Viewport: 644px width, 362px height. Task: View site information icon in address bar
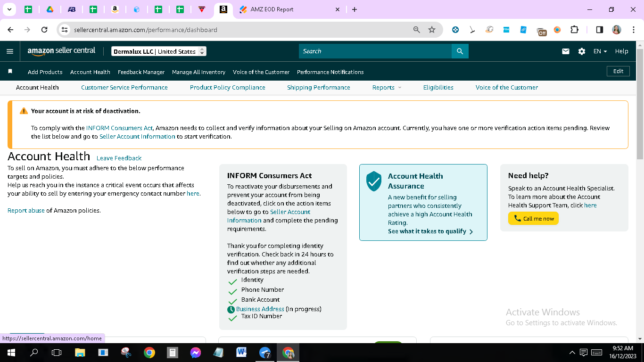pos(65,30)
